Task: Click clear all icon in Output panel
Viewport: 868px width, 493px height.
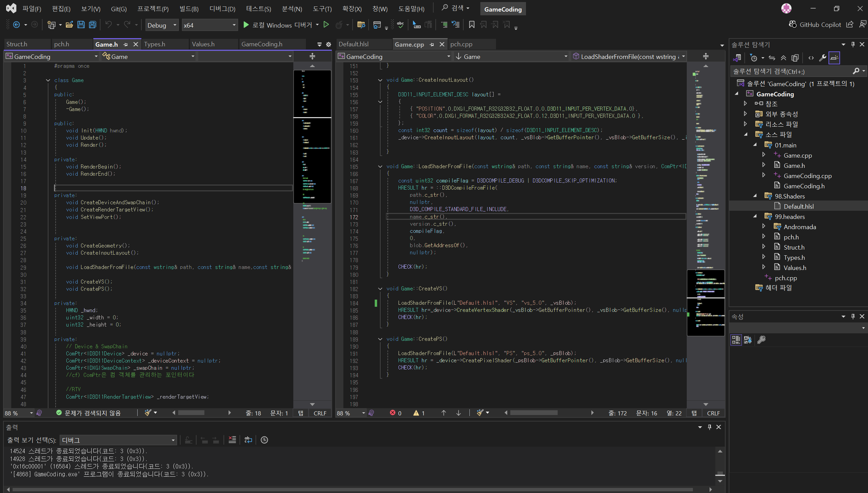Action: (x=232, y=440)
